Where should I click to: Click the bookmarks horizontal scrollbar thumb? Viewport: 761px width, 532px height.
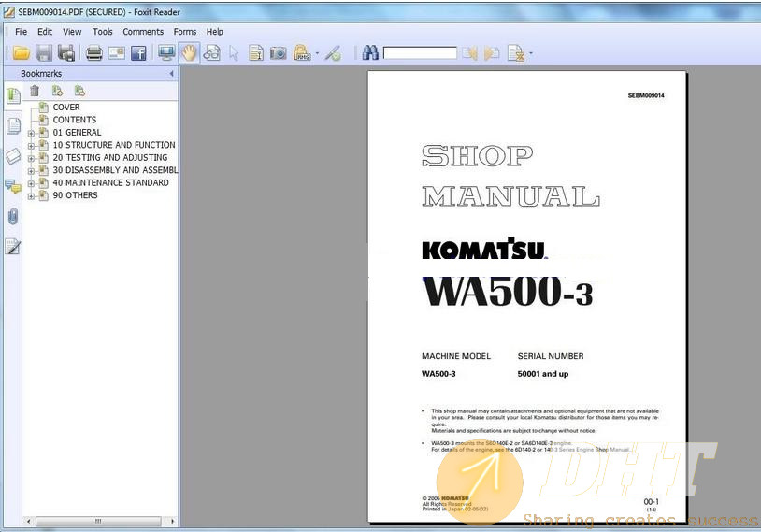[x=98, y=521]
